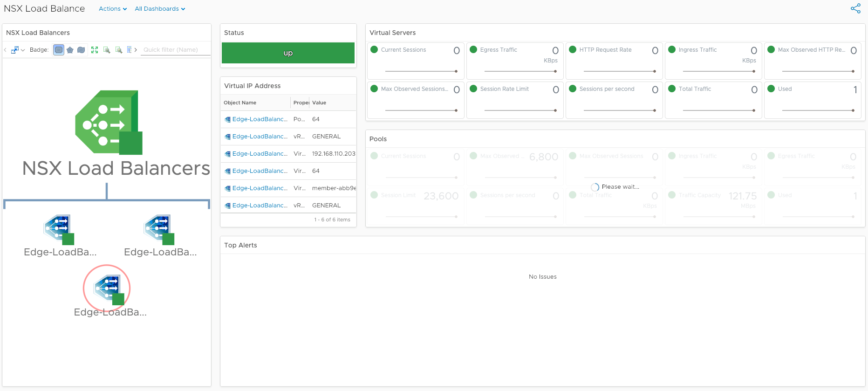
Task: Open first Edge-LoadBalanc... link in table
Action: [260, 119]
